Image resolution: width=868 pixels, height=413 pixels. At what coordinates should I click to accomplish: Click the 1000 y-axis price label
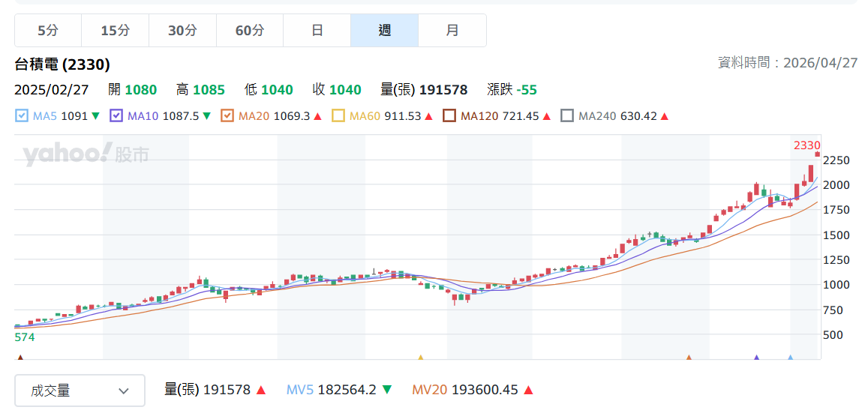pos(836,285)
